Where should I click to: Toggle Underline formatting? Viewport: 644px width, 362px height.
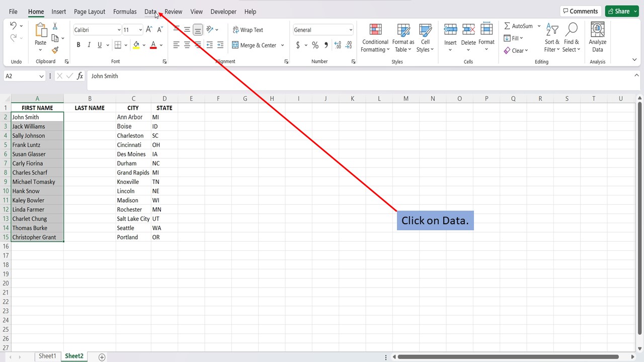tap(100, 45)
